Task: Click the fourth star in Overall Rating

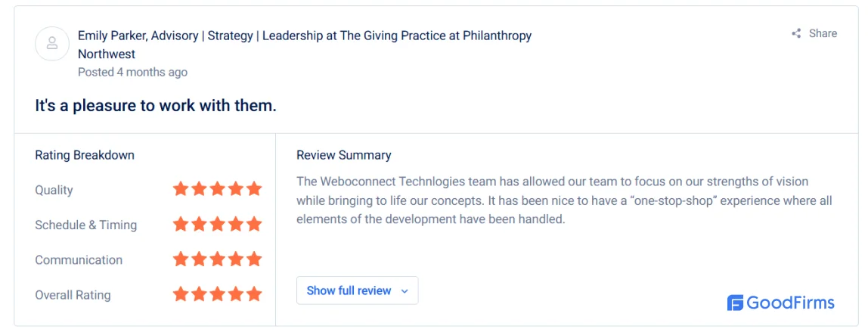Action: [236, 294]
